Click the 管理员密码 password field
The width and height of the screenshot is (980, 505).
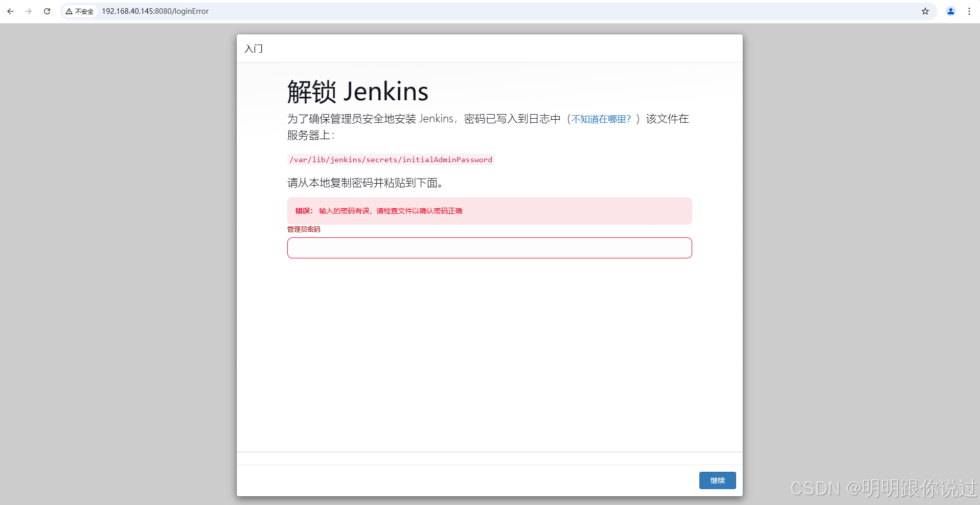point(489,248)
